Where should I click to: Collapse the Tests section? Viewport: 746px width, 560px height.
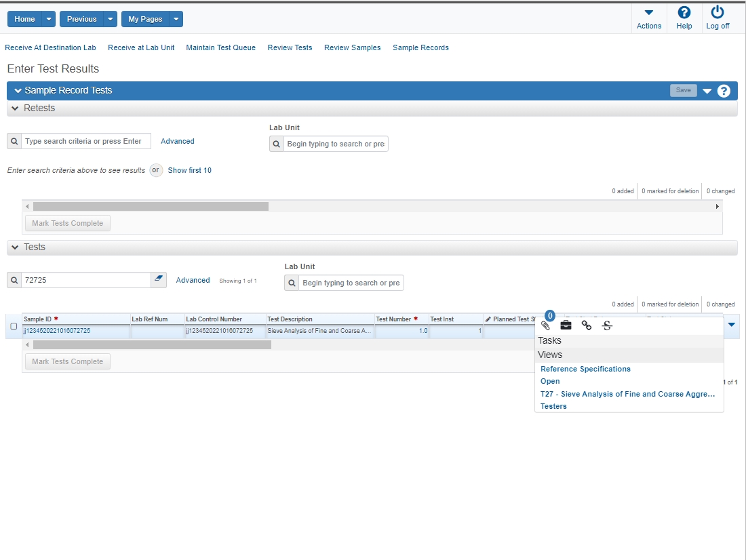pyautogui.click(x=15, y=247)
